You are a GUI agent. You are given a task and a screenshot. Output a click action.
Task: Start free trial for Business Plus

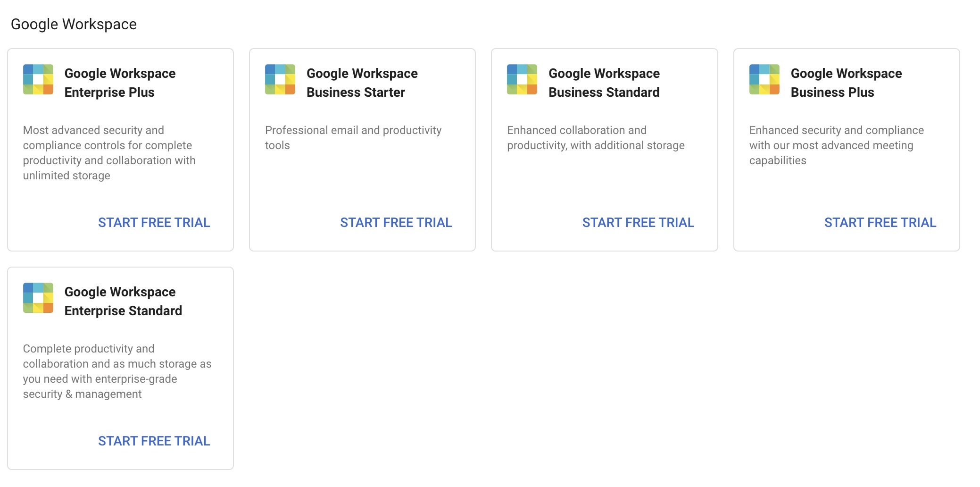[880, 222]
